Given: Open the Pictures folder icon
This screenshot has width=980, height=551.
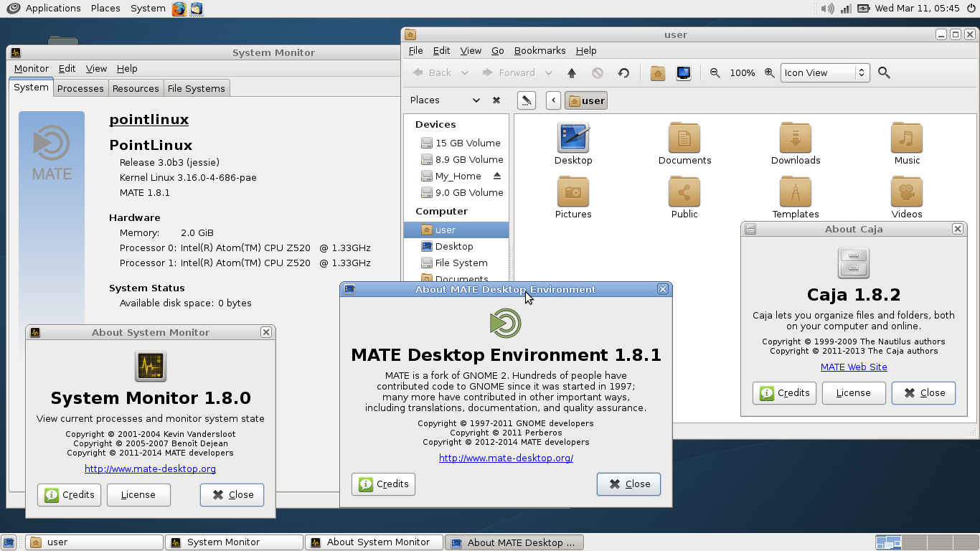Looking at the screenshot, I should pos(573,197).
